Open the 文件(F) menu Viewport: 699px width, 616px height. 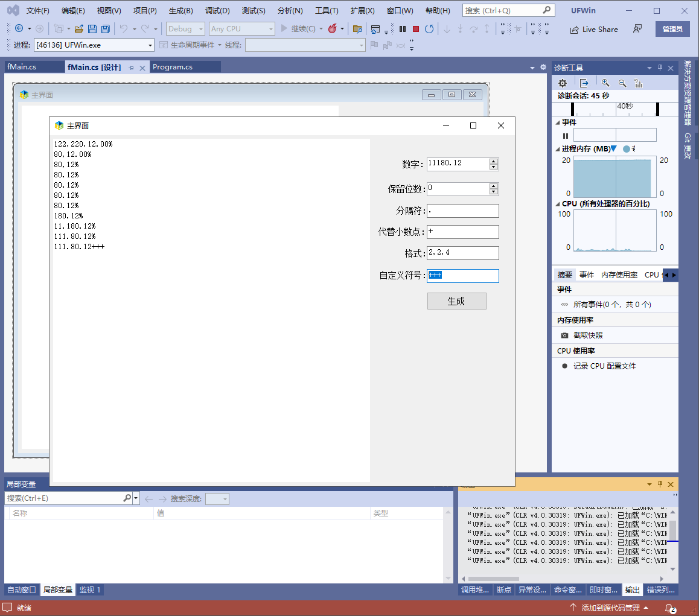(37, 10)
